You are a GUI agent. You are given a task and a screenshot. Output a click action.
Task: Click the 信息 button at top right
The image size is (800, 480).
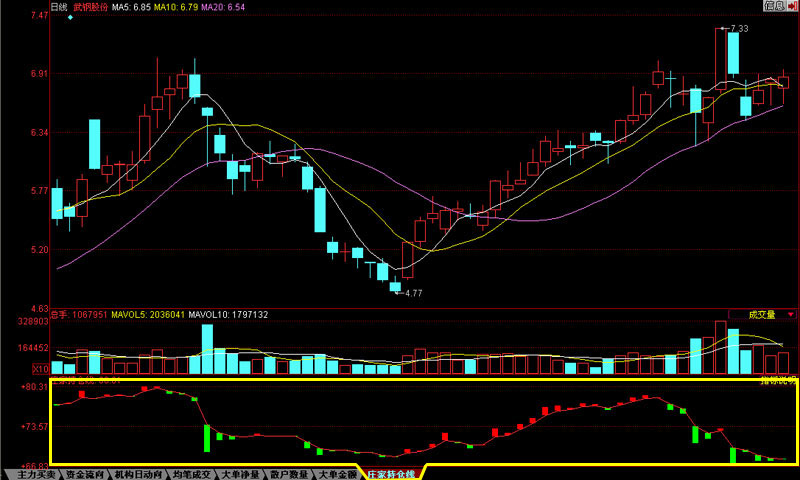coord(774,6)
